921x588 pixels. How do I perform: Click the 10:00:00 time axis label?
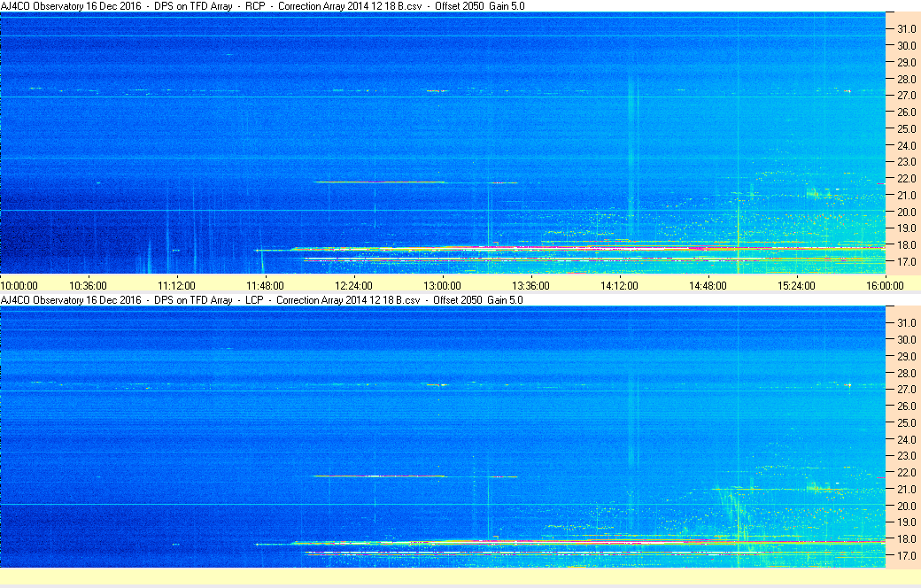[19, 286]
